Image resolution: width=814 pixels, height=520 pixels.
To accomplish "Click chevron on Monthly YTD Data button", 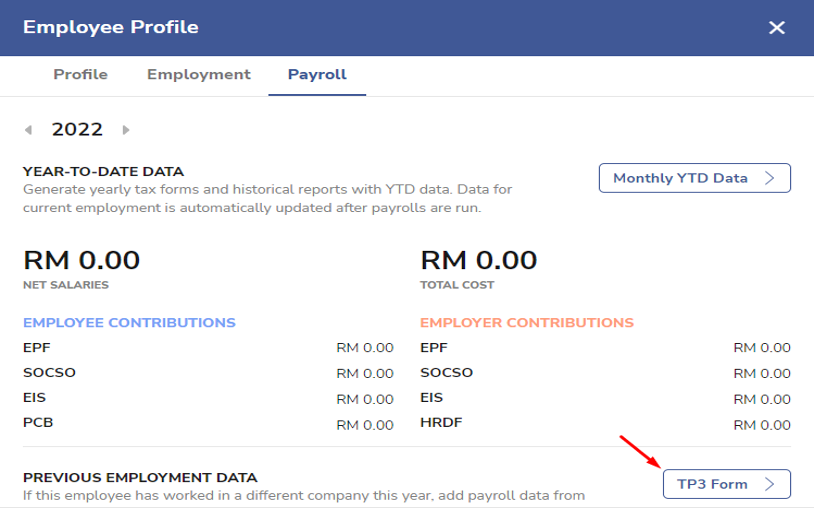I will coord(769,178).
